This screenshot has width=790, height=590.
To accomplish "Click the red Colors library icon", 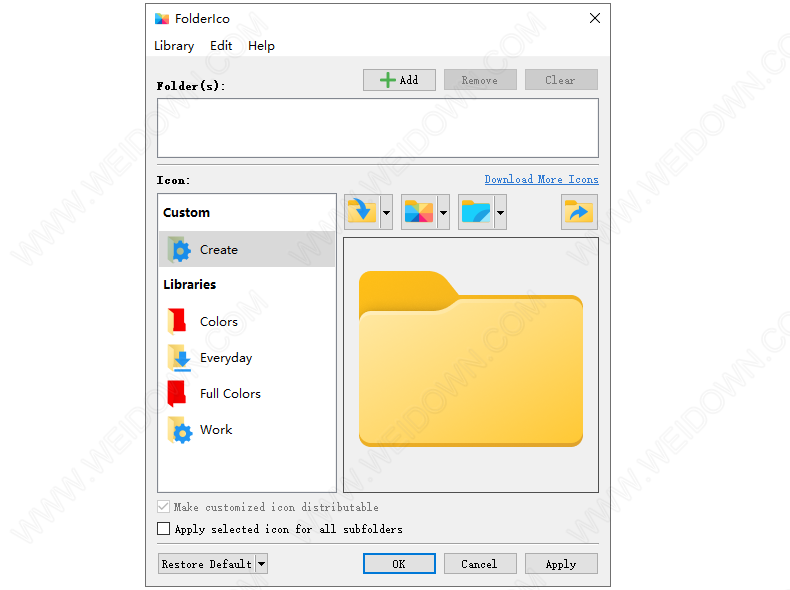I will [177, 321].
